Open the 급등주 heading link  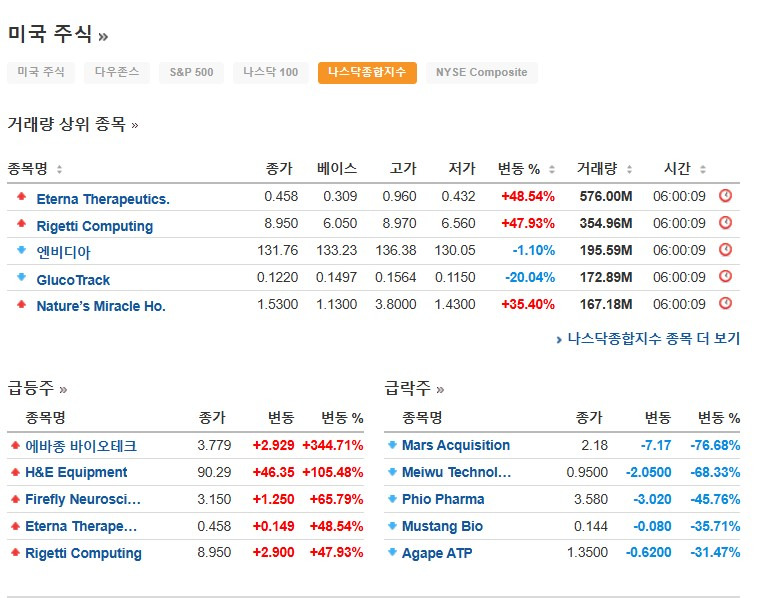point(37,388)
